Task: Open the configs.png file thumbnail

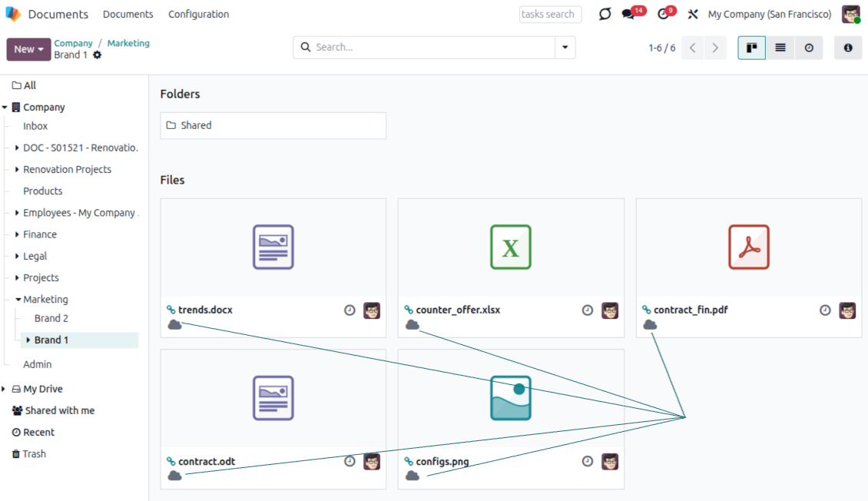Action: pyautogui.click(x=511, y=398)
